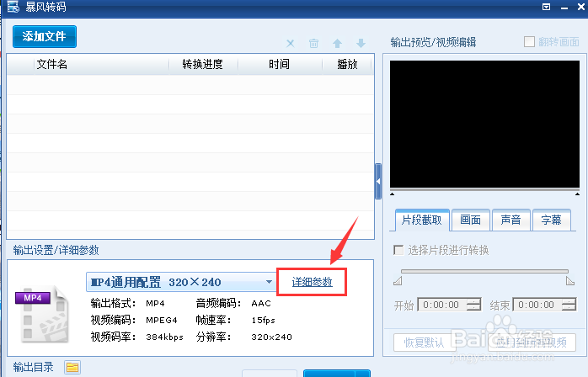Screen dimensions: 588x377
Task: Enable 选择片段进行转换 checkbox
Action: pos(398,250)
